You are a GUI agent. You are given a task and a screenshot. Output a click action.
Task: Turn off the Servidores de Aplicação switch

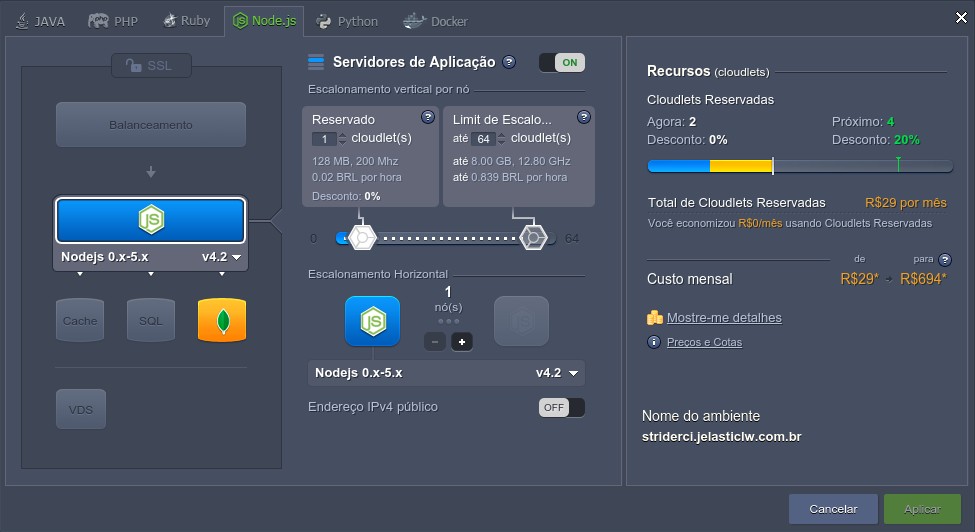pos(562,62)
